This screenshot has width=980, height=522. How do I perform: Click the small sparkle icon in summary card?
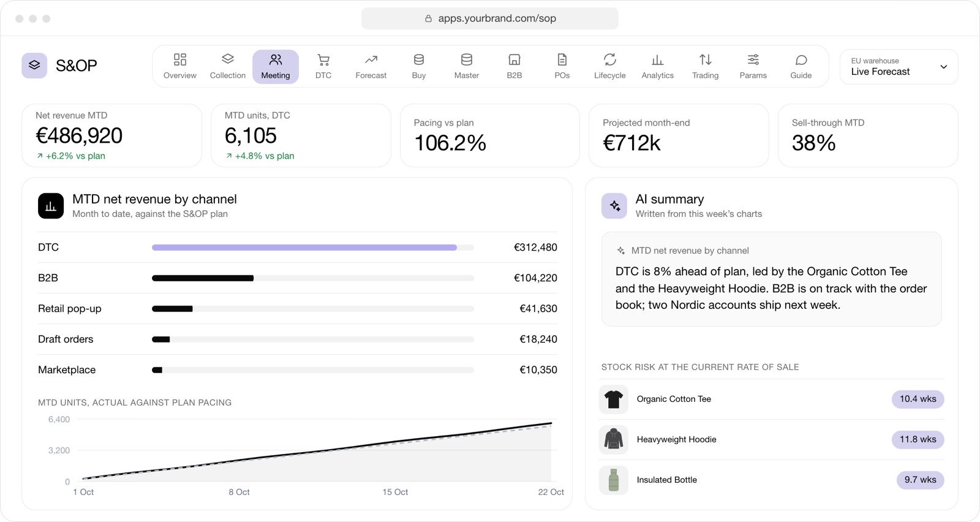coord(621,251)
